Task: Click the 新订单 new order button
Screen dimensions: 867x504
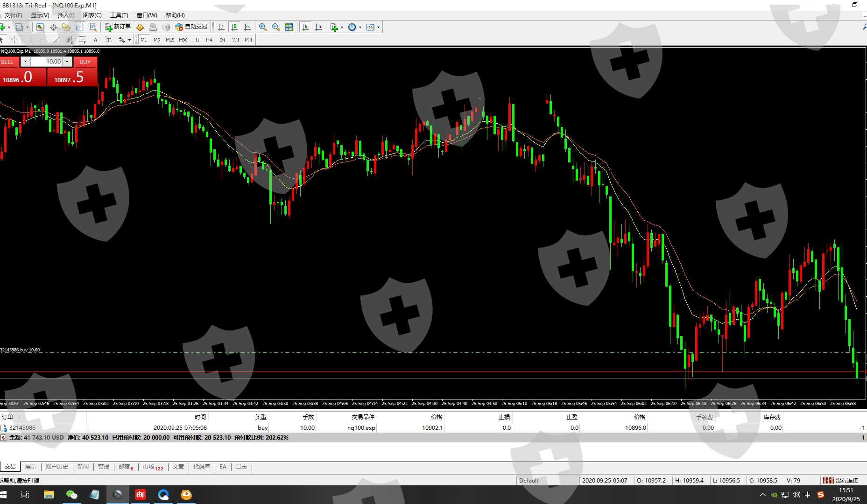Action: point(118,27)
